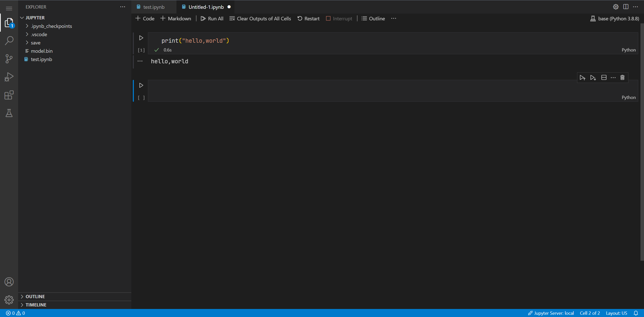Split the cell using cell toolbar icon
The height and width of the screenshot is (317, 644).
click(x=604, y=78)
